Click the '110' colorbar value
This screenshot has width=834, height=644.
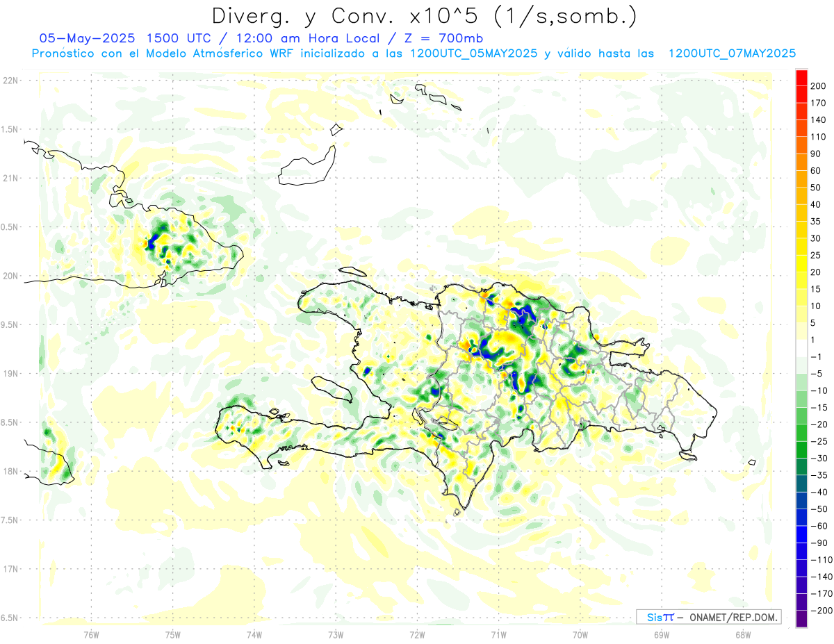click(818, 136)
